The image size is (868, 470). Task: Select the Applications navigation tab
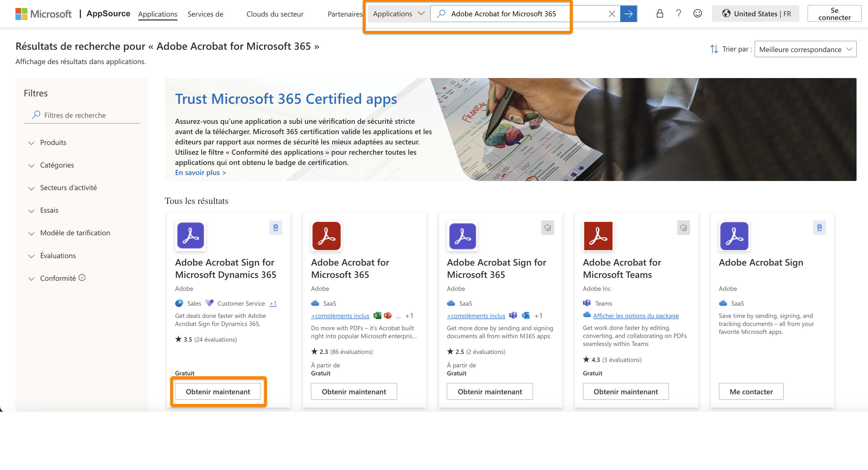(157, 14)
